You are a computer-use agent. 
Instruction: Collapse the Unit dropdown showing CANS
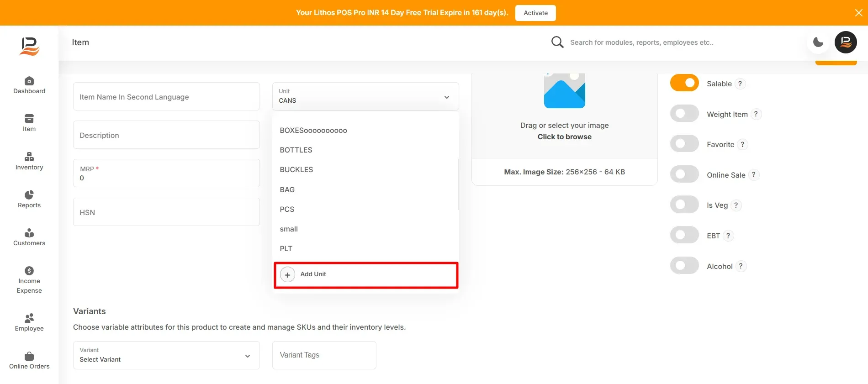[365, 96]
